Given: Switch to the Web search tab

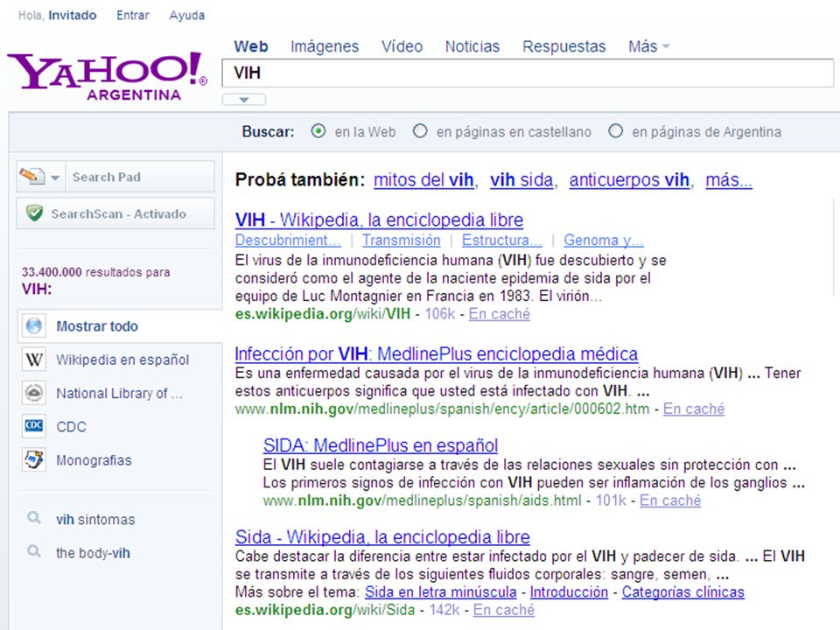Looking at the screenshot, I should pyautogui.click(x=251, y=46).
